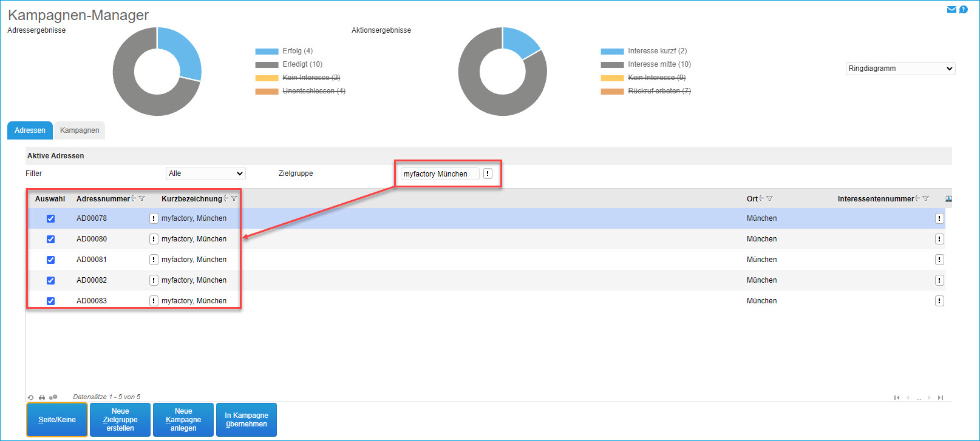Click the refresh icon below the table
980x441 pixels.
click(x=31, y=397)
